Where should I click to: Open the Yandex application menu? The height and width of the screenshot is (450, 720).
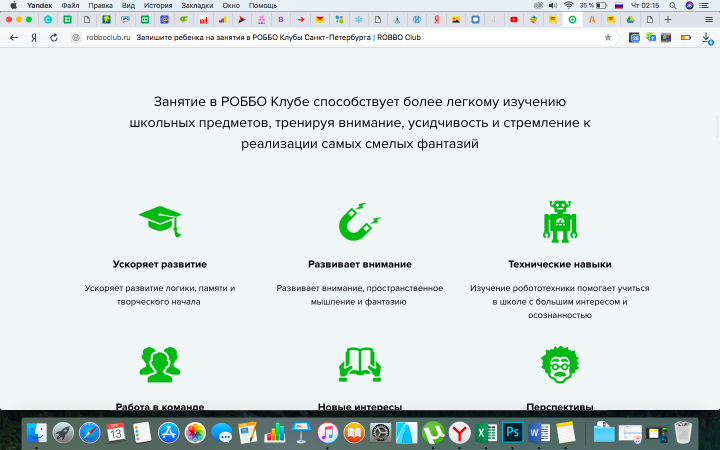pyautogui.click(x=39, y=6)
